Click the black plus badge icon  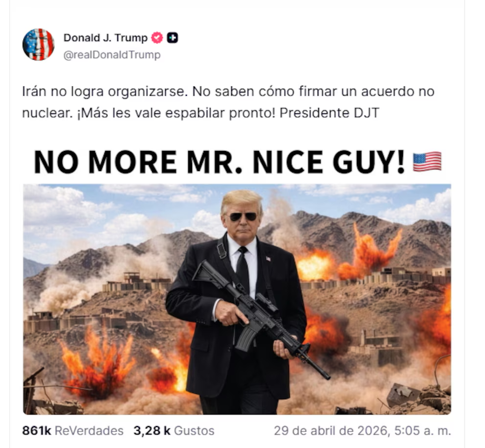pyautogui.click(x=173, y=38)
